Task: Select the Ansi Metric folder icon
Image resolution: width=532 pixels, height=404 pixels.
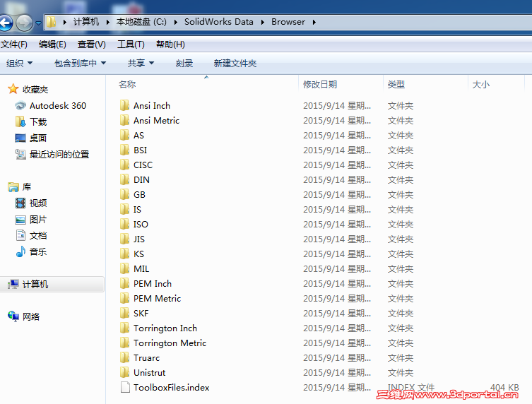Action: click(125, 120)
